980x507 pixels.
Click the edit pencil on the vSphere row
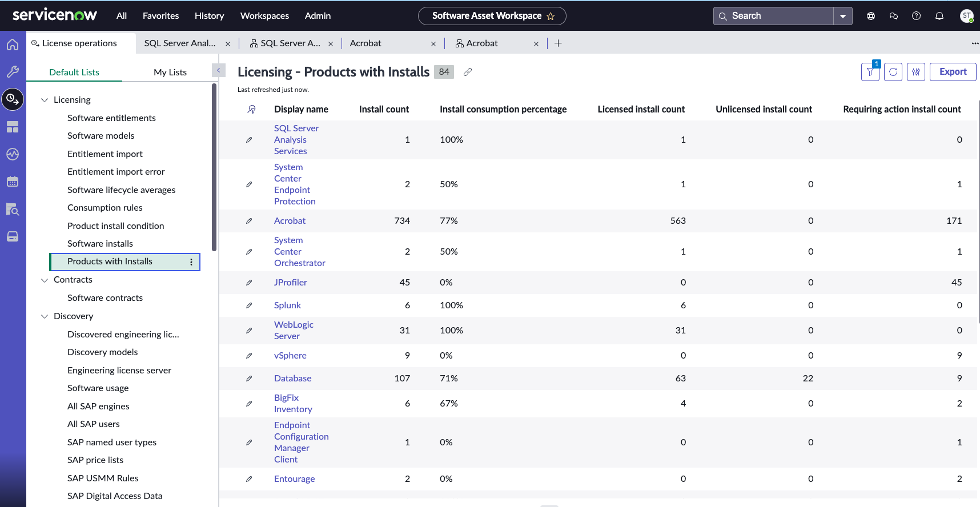[249, 356]
